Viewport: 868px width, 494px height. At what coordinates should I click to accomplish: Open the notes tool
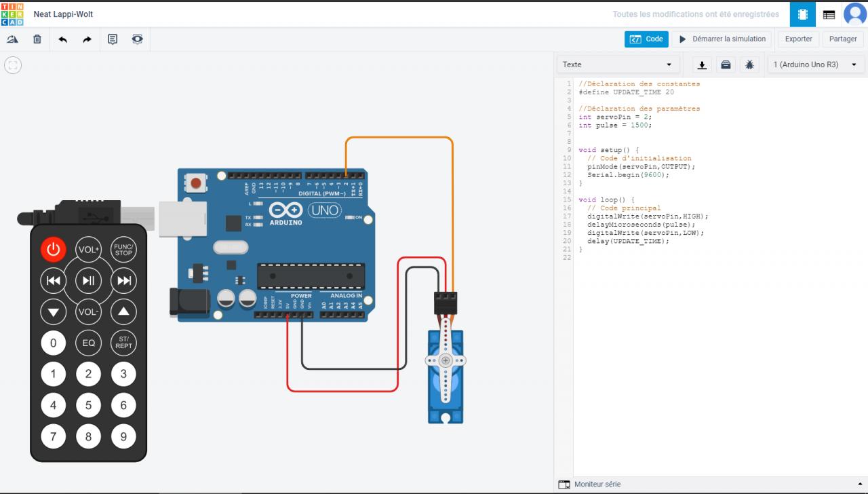point(113,39)
